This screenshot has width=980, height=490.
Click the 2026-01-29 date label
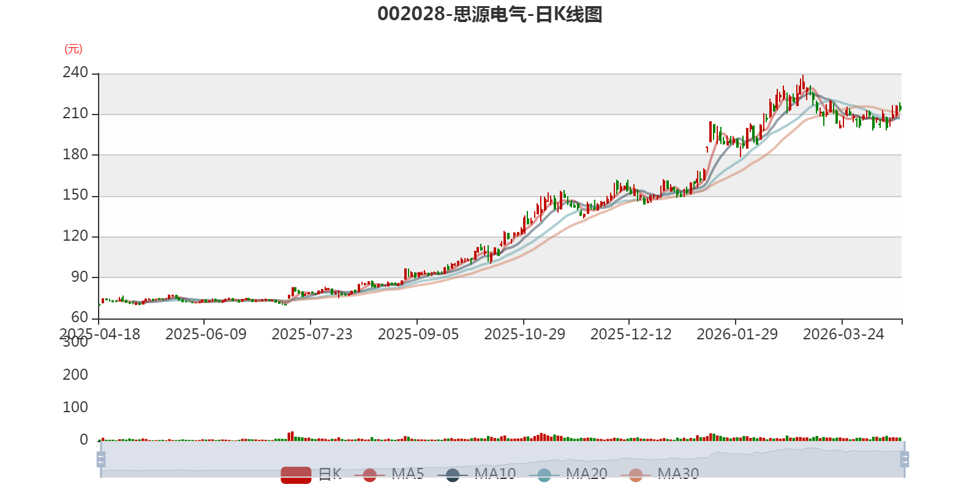(737, 334)
